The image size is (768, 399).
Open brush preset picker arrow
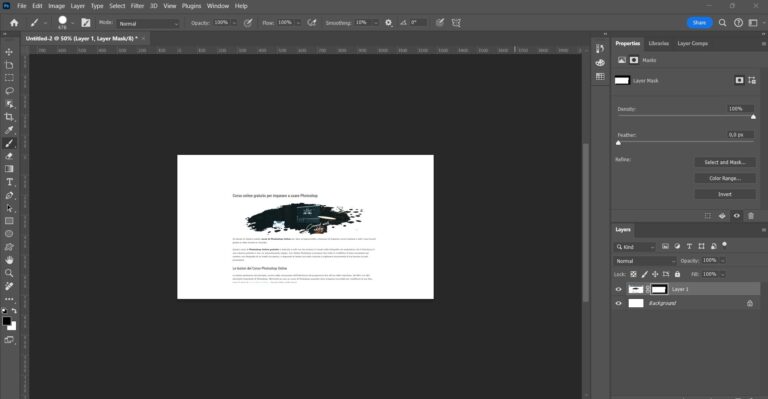coord(72,23)
